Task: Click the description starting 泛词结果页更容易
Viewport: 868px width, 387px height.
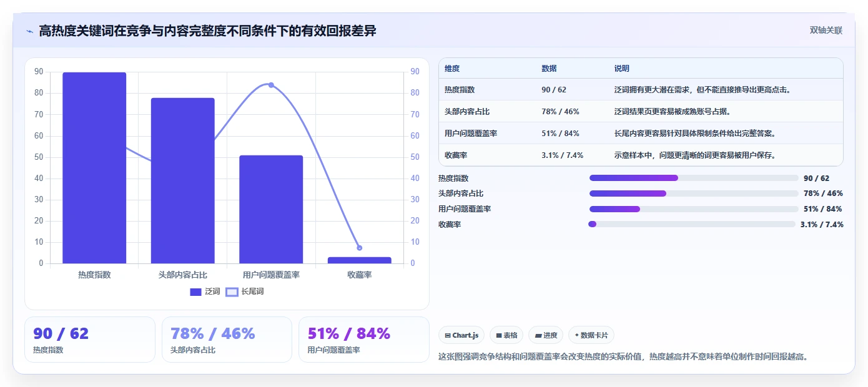Action: [x=673, y=112]
